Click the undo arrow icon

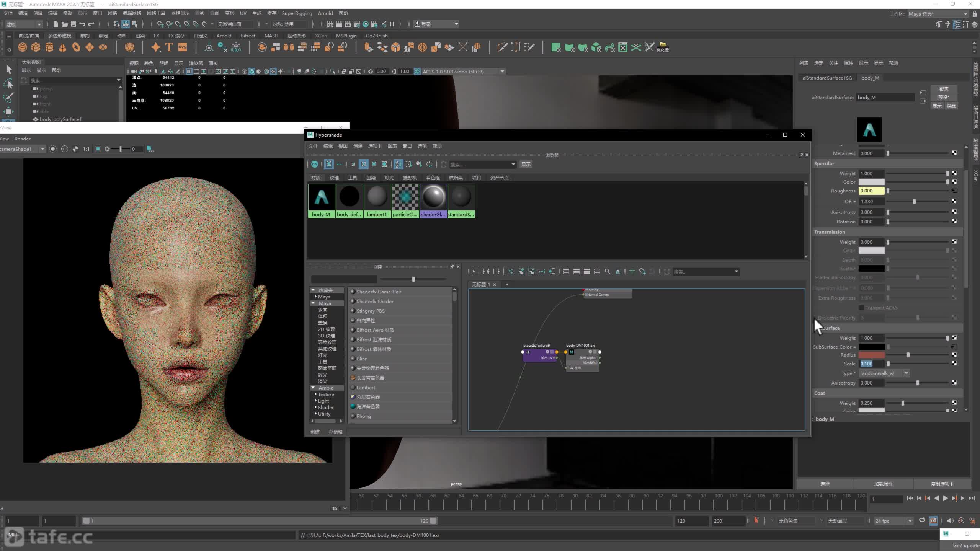click(x=82, y=24)
